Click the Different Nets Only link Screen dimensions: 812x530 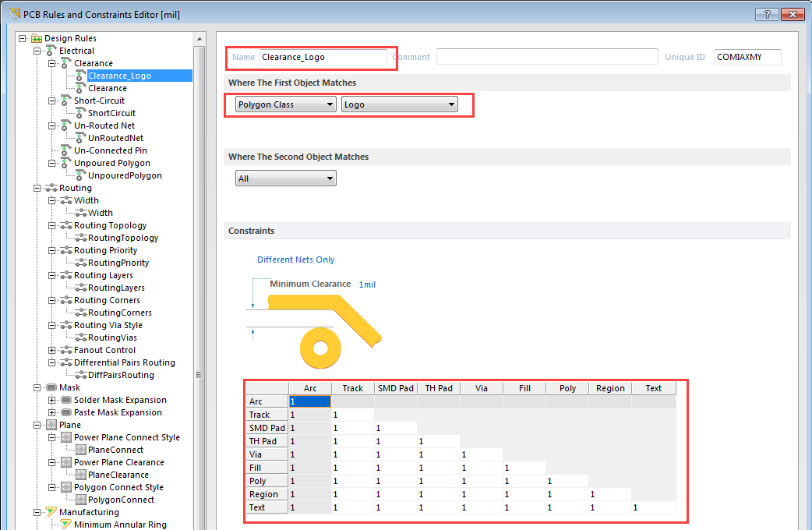point(296,260)
